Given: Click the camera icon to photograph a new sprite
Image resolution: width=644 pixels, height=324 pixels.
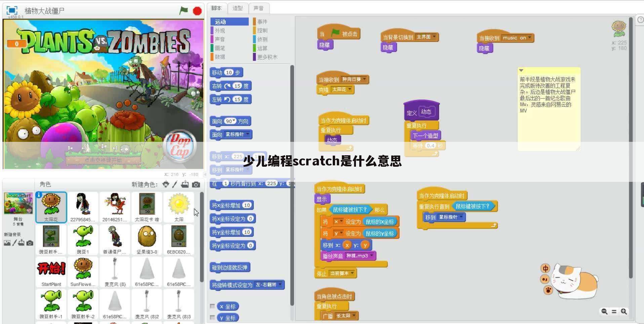Looking at the screenshot, I should tap(196, 184).
